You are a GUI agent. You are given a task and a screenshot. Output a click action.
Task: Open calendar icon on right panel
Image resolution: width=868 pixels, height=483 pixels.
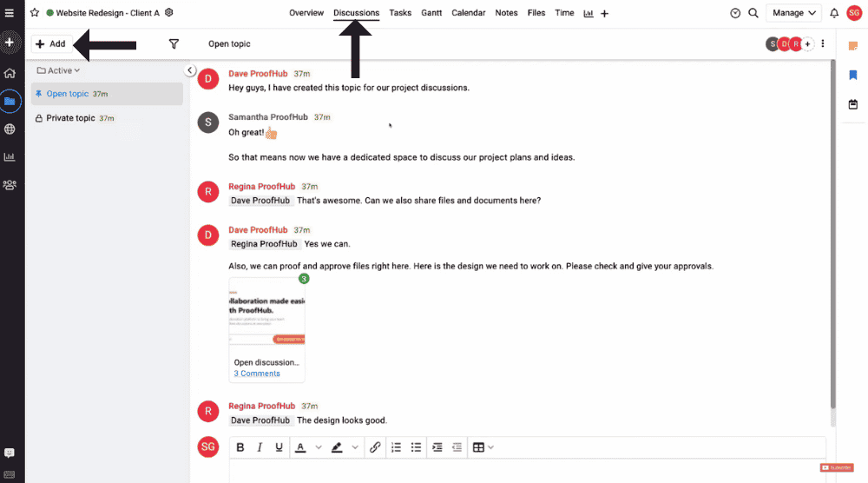coord(853,103)
